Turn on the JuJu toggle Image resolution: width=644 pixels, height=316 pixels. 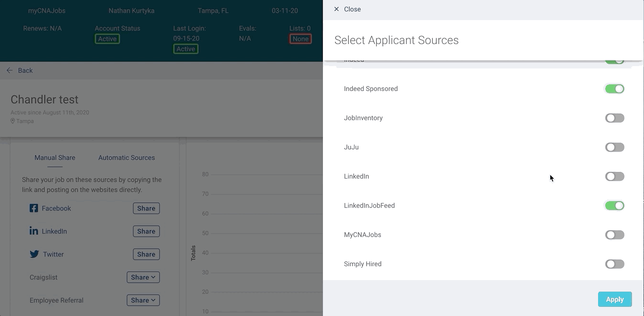pyautogui.click(x=614, y=147)
